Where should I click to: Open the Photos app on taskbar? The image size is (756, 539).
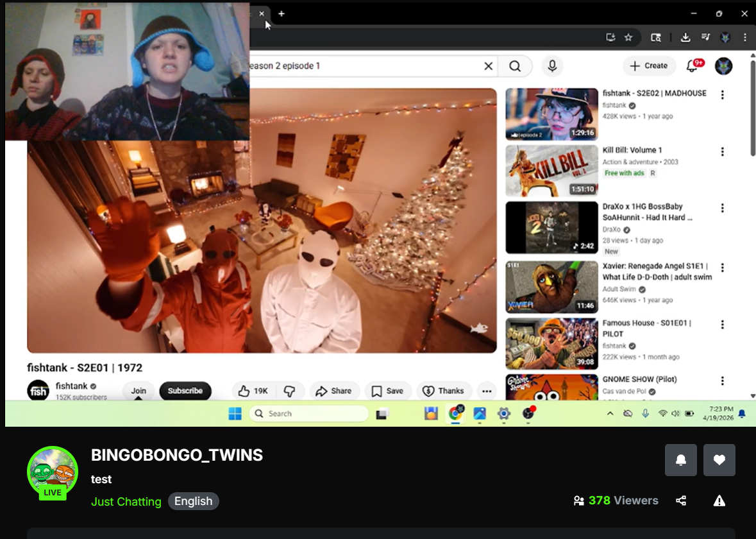click(479, 413)
